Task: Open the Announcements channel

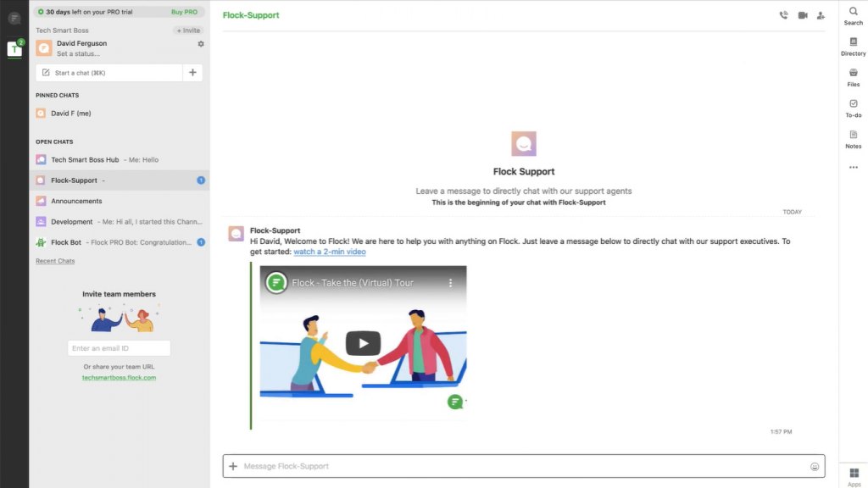Action: click(119, 201)
